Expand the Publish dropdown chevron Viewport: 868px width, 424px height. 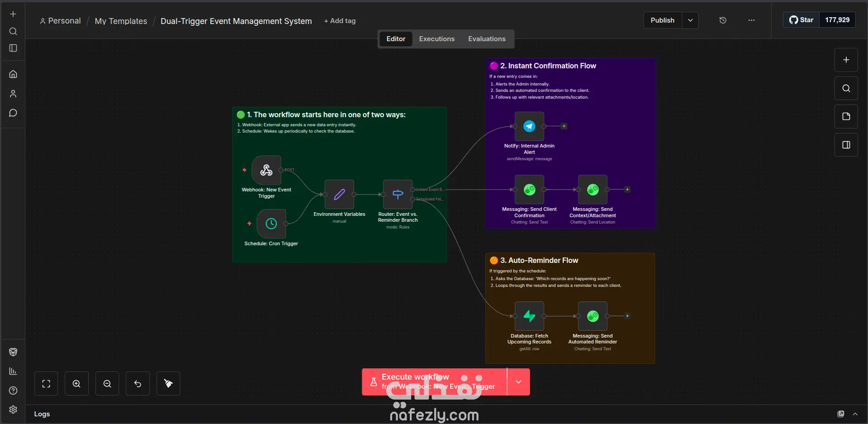click(690, 20)
